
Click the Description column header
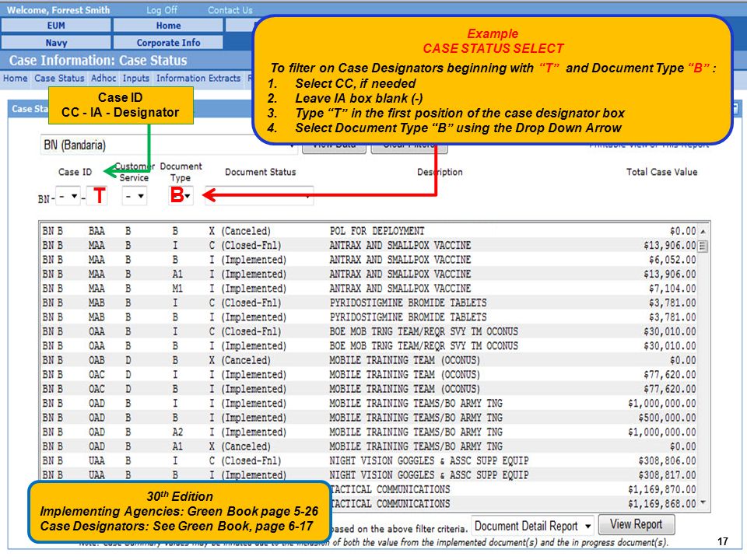(440, 172)
